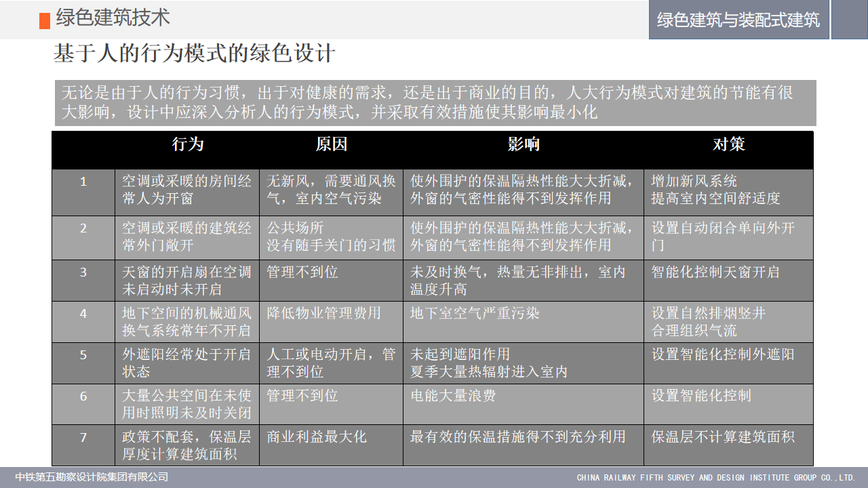
Task: Click cell 设置自然排烟竖井 合理组织气流
Action: (728, 322)
